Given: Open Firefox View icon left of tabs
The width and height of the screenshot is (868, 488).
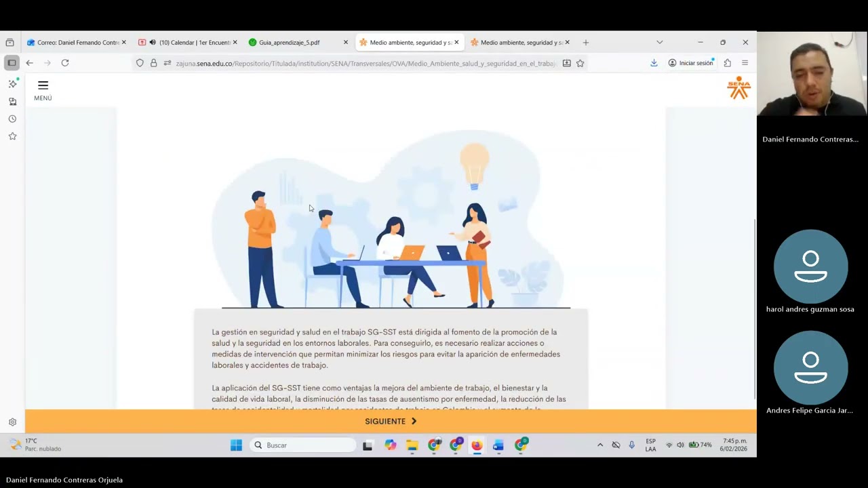Looking at the screenshot, I should [10, 42].
